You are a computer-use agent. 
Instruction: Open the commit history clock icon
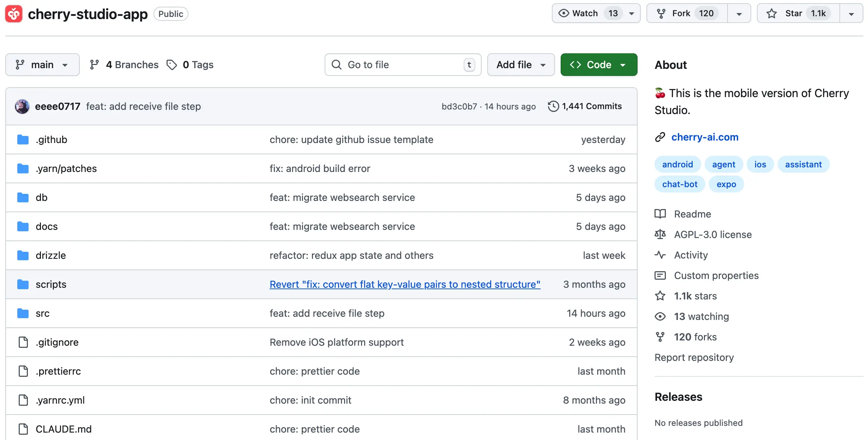[x=553, y=106]
